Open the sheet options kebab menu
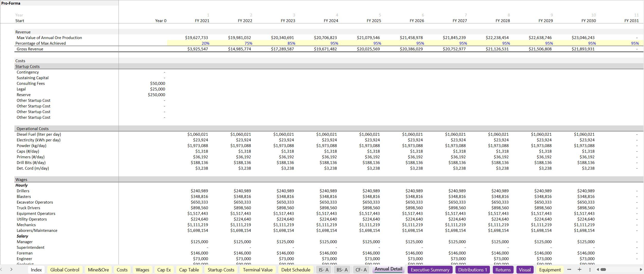Screen dimensions: 644x274 (x=590, y=270)
